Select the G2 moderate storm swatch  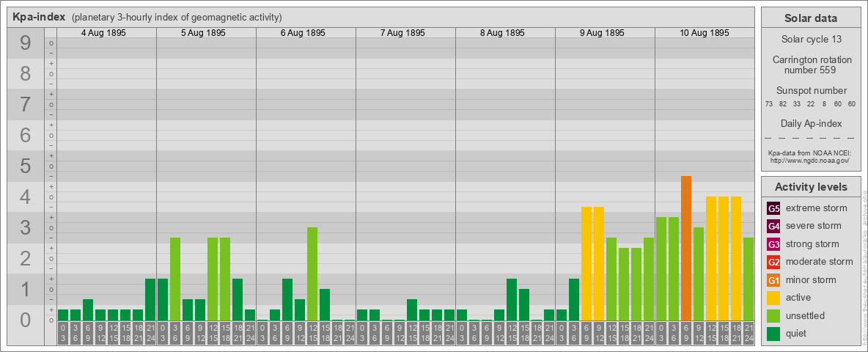point(773,262)
